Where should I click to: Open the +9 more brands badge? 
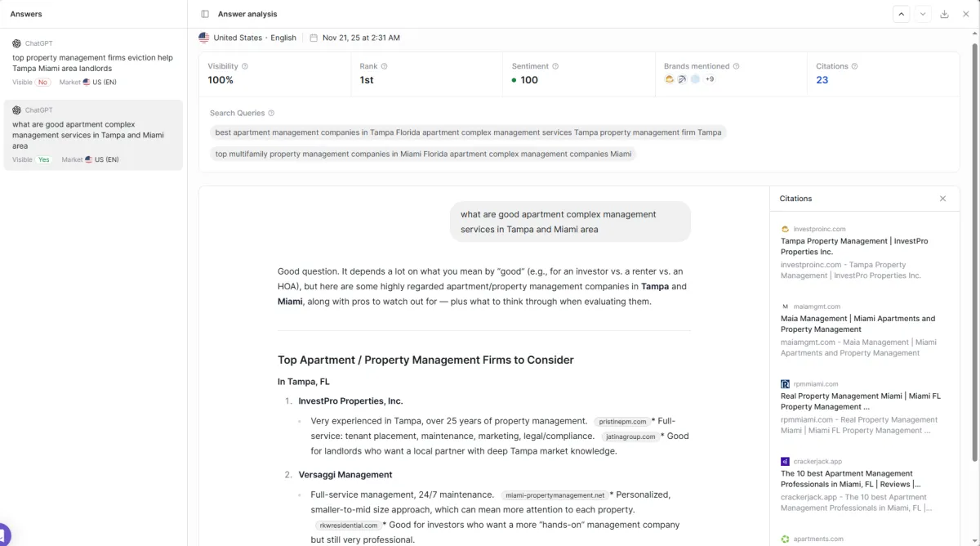pyautogui.click(x=710, y=79)
